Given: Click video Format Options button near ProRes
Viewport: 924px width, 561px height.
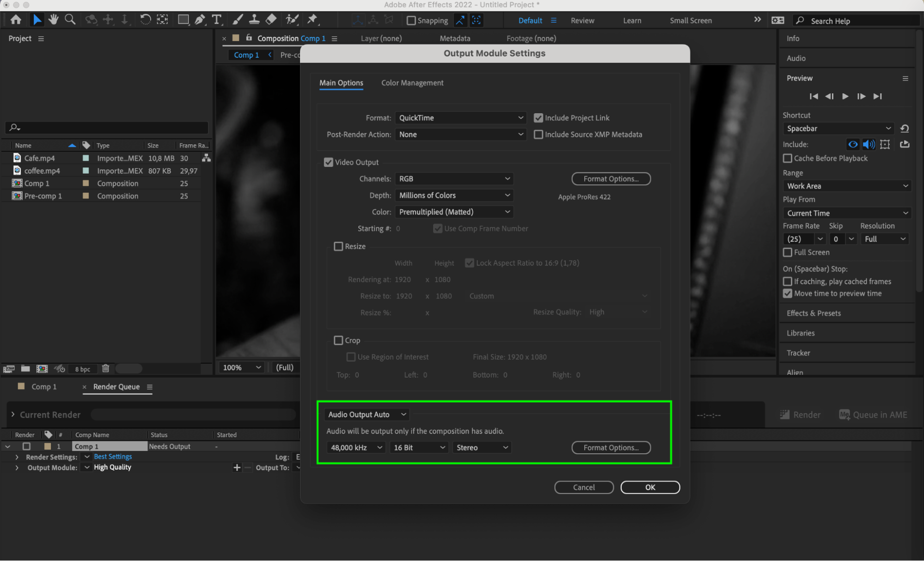Looking at the screenshot, I should 611,179.
